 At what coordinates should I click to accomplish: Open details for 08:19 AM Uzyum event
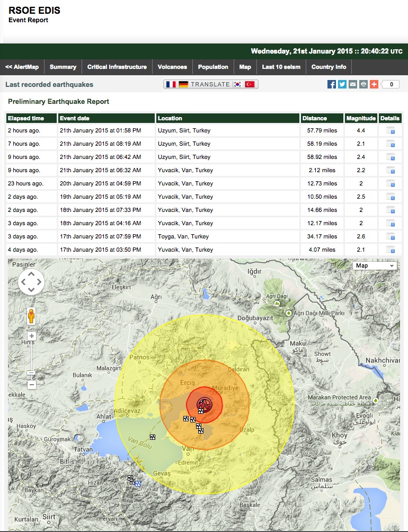pos(391,144)
